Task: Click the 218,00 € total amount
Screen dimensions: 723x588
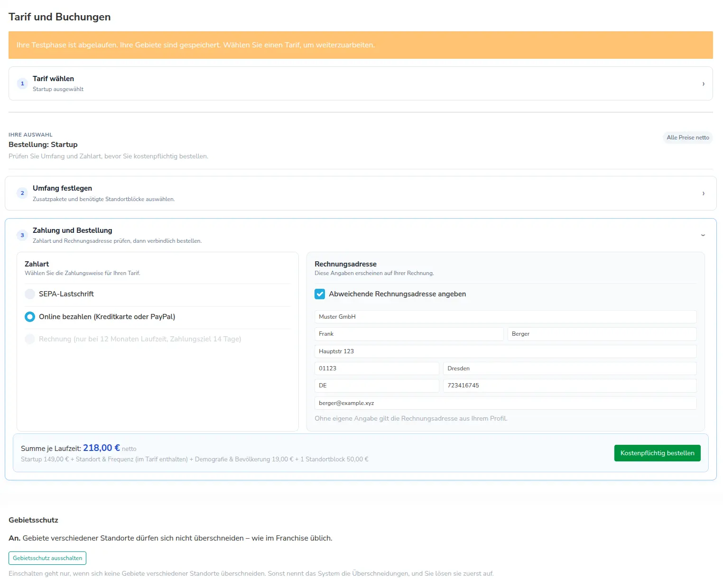Action: 102,448
